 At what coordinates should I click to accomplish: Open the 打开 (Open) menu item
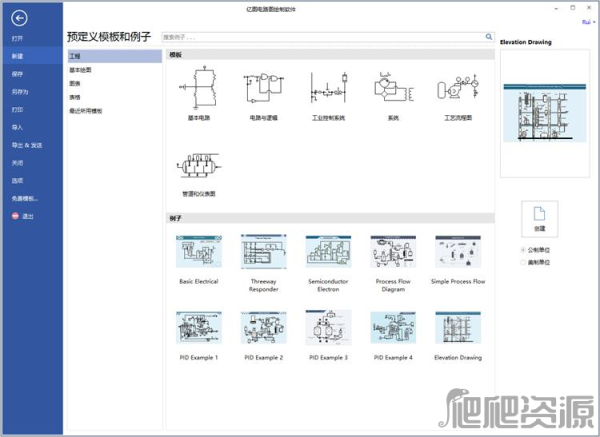[17, 38]
